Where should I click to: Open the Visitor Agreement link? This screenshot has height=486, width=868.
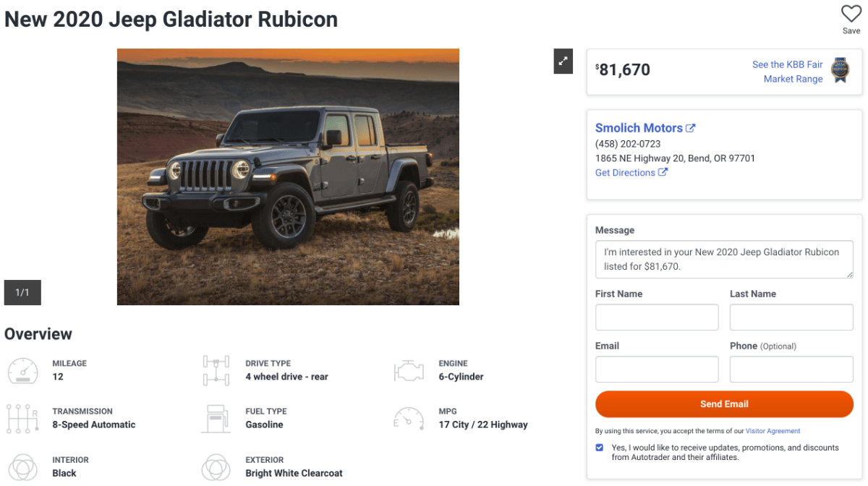tap(773, 431)
